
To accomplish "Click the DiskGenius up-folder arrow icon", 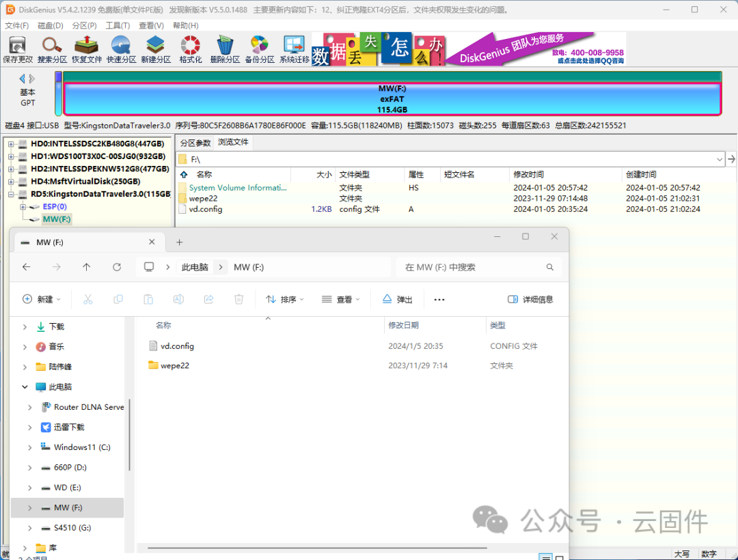I will pos(184,174).
